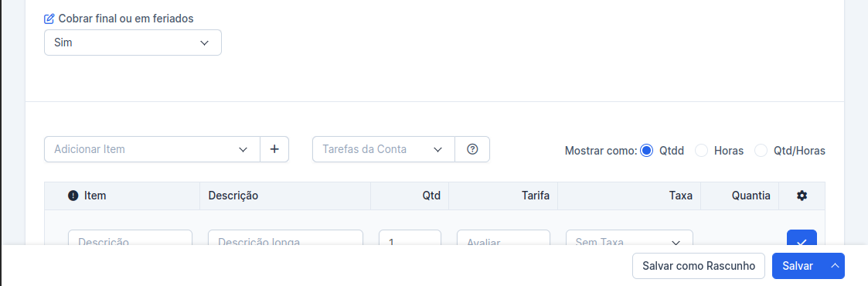Select the Qtd/Horas radio option
Image resolution: width=868 pixels, height=286 pixels.
coord(761,151)
